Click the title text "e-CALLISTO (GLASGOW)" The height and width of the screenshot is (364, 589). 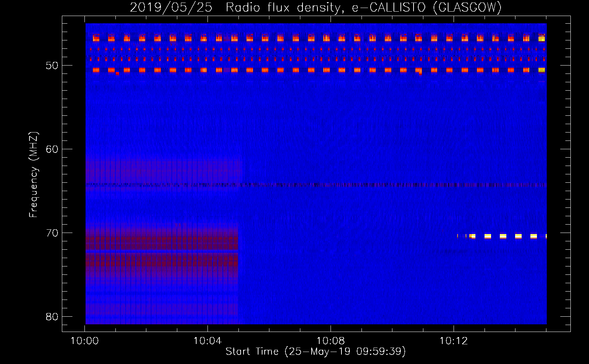click(426, 7)
